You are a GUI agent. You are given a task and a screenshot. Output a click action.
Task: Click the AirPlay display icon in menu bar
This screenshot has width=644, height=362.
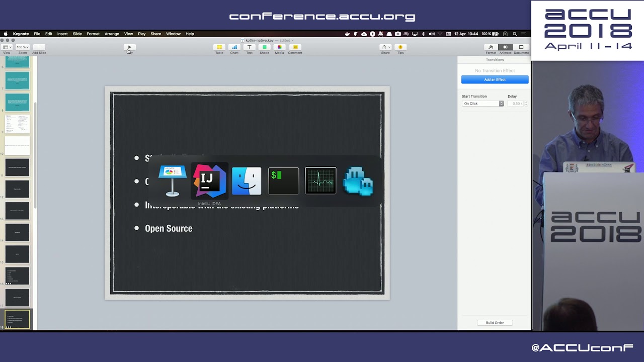(x=415, y=34)
